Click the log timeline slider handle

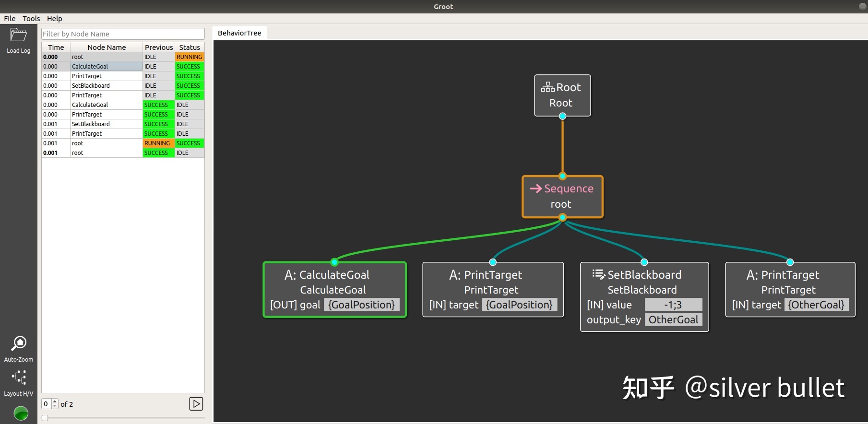click(45, 418)
